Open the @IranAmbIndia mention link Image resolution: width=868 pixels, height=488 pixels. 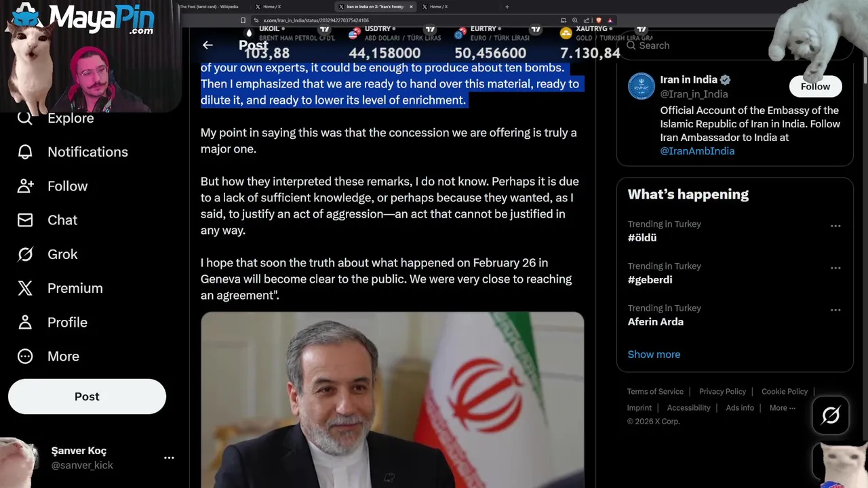coord(697,151)
